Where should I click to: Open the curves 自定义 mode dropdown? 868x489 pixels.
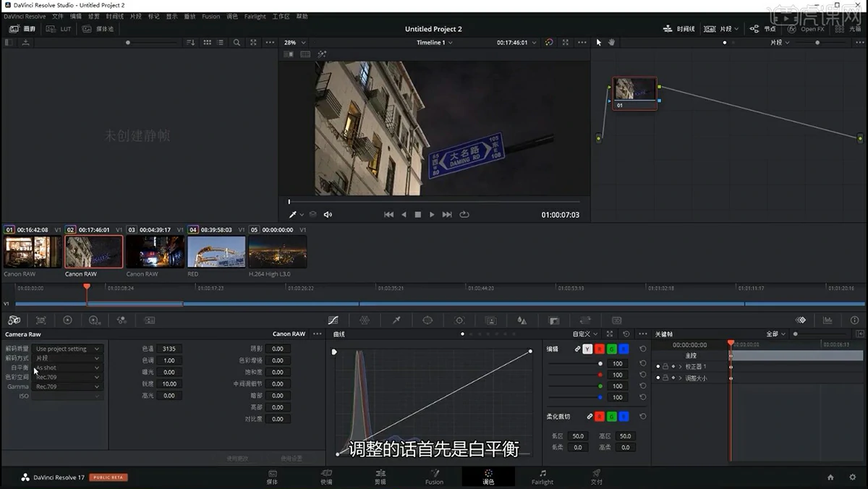[585, 334]
